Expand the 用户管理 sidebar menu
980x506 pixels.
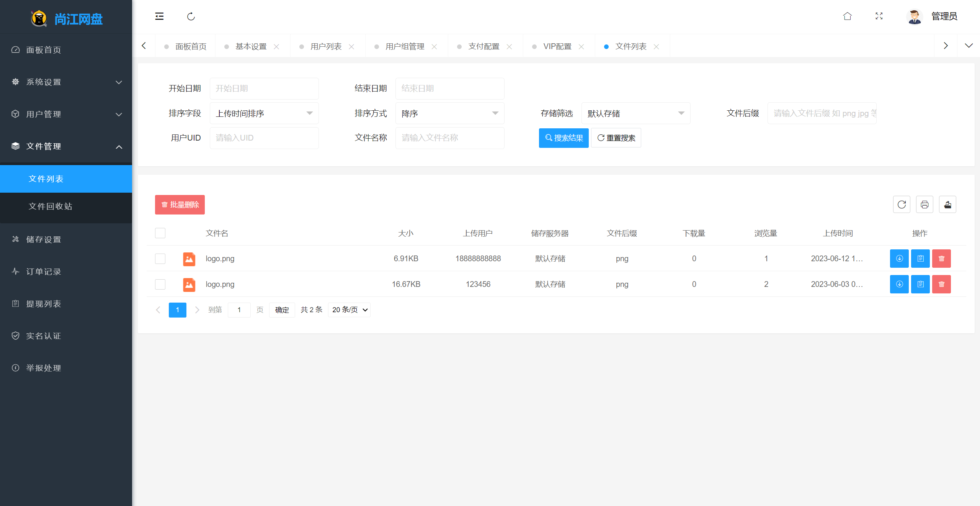(x=66, y=114)
